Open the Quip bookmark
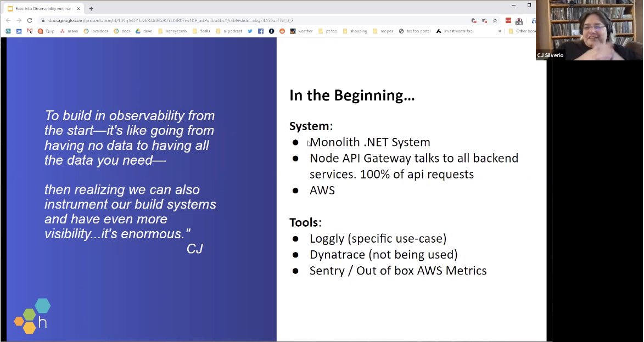Screen dimensions: 644x342 [x=46, y=31]
